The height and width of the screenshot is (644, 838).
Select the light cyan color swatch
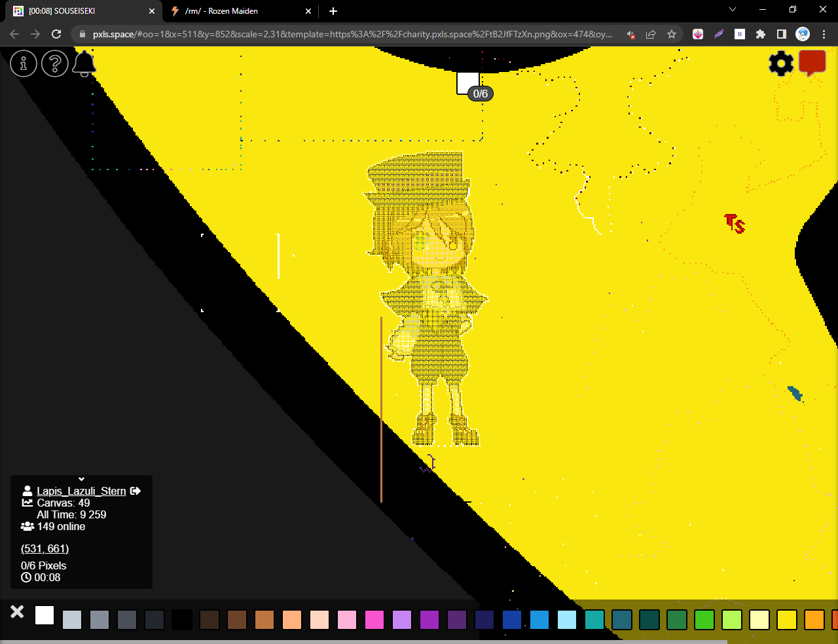(567, 620)
